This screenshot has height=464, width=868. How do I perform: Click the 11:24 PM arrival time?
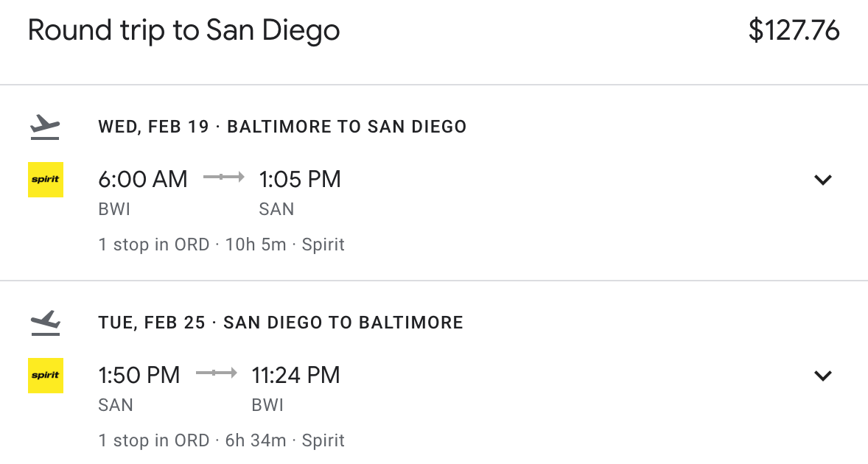click(295, 375)
